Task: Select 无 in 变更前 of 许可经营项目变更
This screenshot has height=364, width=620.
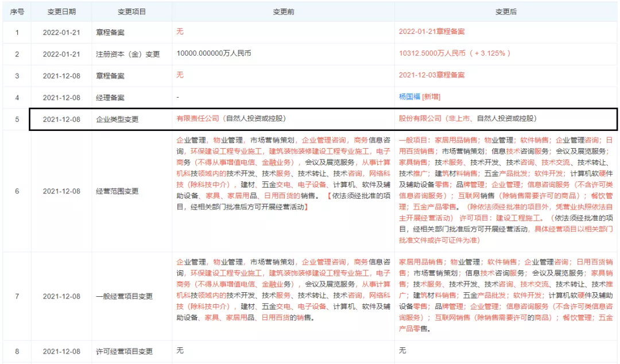Action: coord(180,351)
